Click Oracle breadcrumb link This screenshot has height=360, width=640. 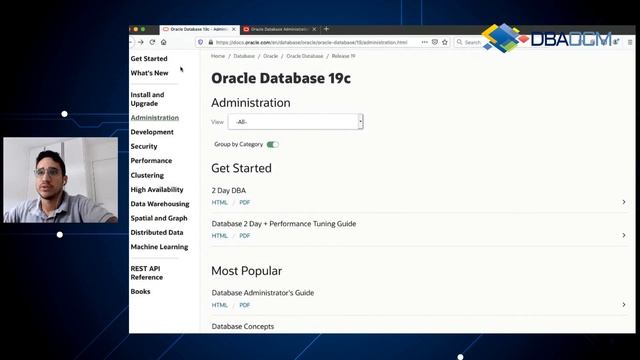click(x=270, y=56)
